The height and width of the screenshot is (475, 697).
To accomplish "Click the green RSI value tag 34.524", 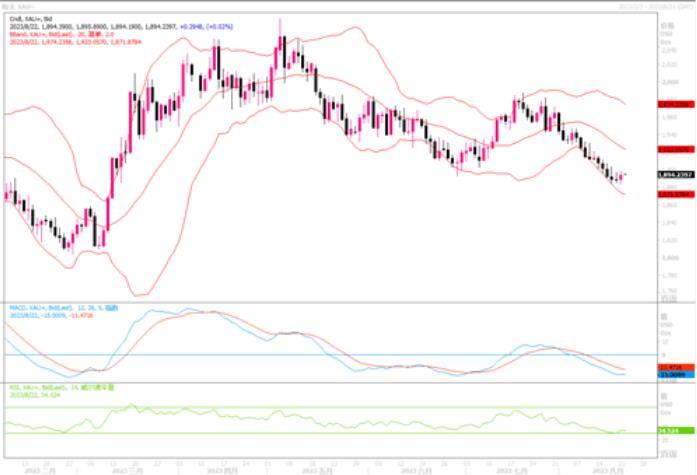I will pyautogui.click(x=670, y=430).
